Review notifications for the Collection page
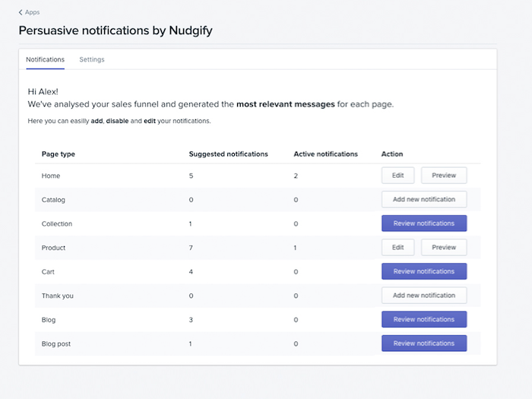The image size is (532, 399). [x=424, y=223]
